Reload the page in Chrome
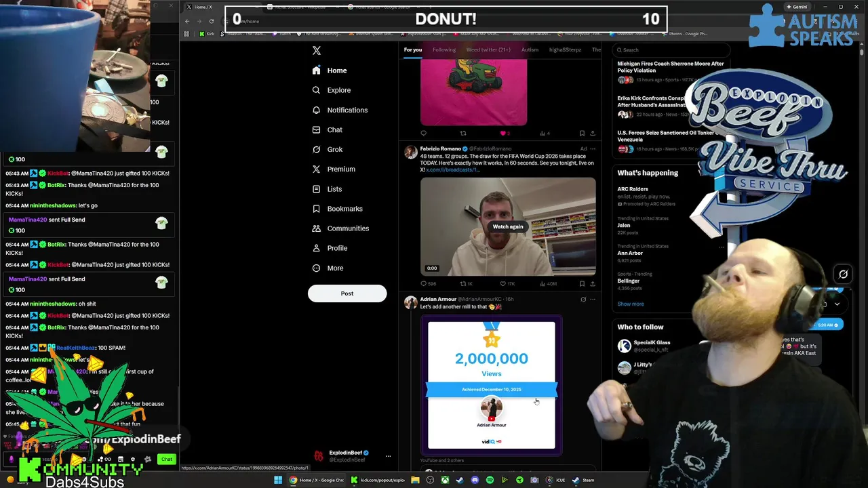Viewport: 868px width, 488px height. pyautogui.click(x=212, y=21)
